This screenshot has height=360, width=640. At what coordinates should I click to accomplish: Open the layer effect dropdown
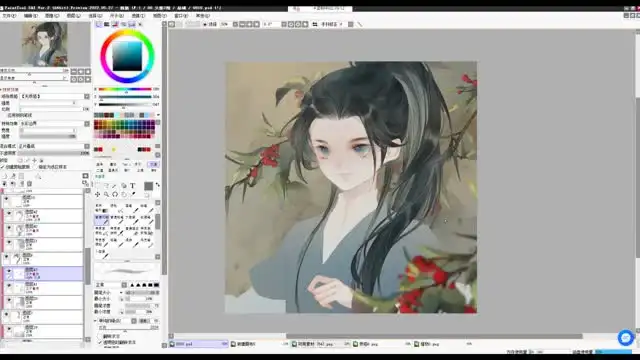[x=87, y=123]
